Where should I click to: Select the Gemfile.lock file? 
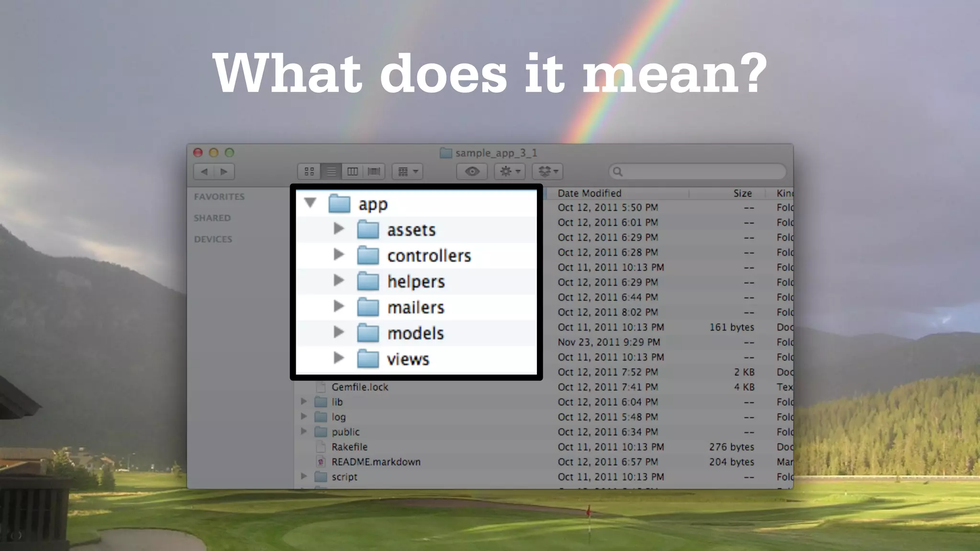[x=360, y=387]
